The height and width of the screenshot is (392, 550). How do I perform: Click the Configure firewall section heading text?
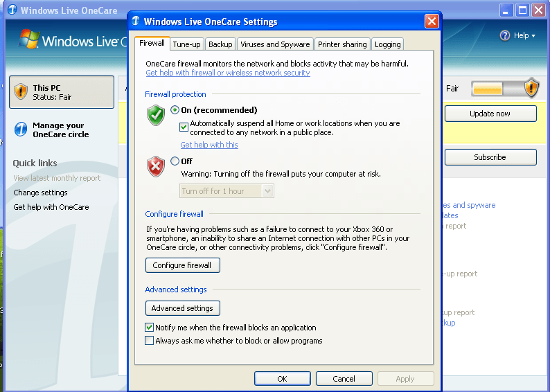175,214
